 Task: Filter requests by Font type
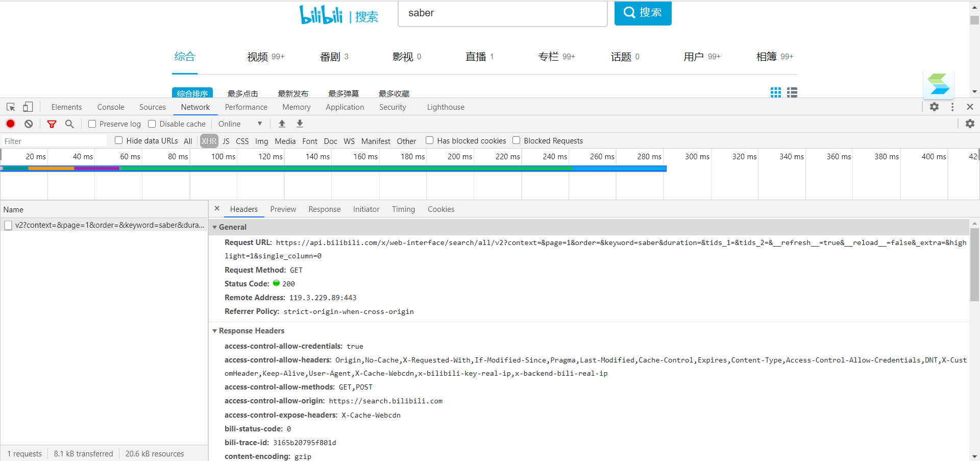pos(310,141)
